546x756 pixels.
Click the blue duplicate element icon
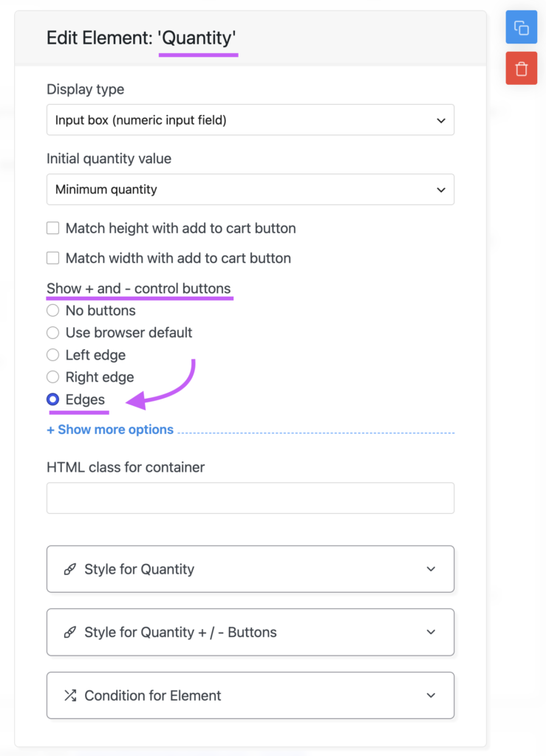click(x=521, y=27)
